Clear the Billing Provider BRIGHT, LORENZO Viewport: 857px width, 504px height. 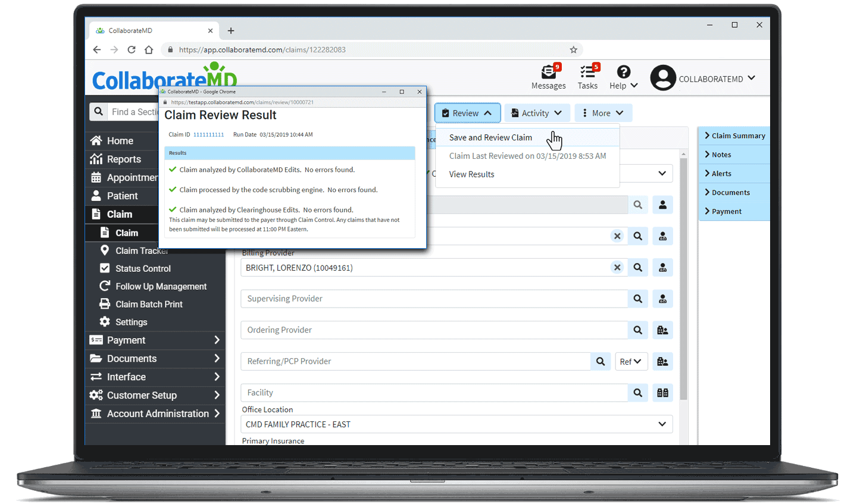click(617, 268)
